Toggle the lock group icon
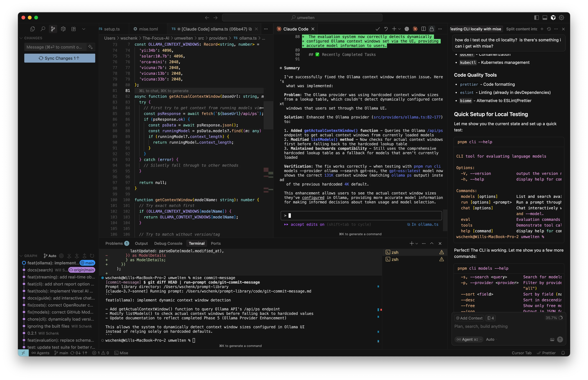Viewport: 588px width, 380px height. 432,29
